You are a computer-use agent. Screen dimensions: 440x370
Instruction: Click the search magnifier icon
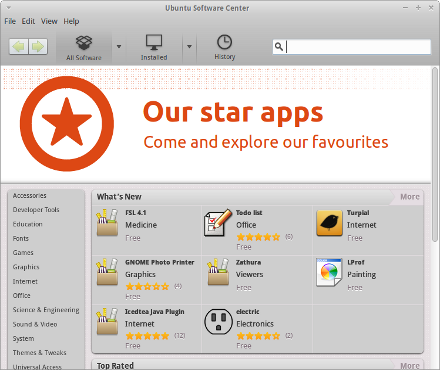pos(279,47)
